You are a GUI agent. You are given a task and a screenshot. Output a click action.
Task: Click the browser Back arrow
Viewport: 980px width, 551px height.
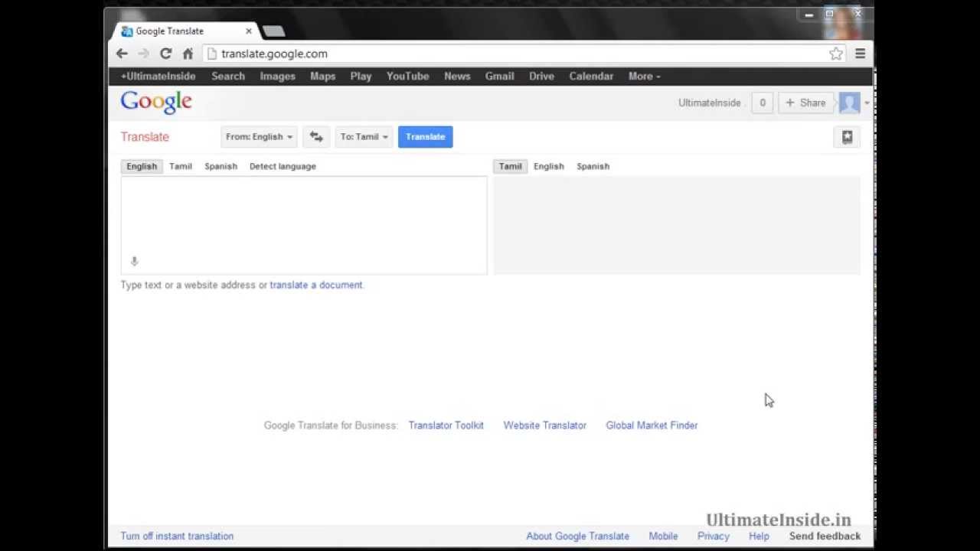pyautogui.click(x=122, y=54)
